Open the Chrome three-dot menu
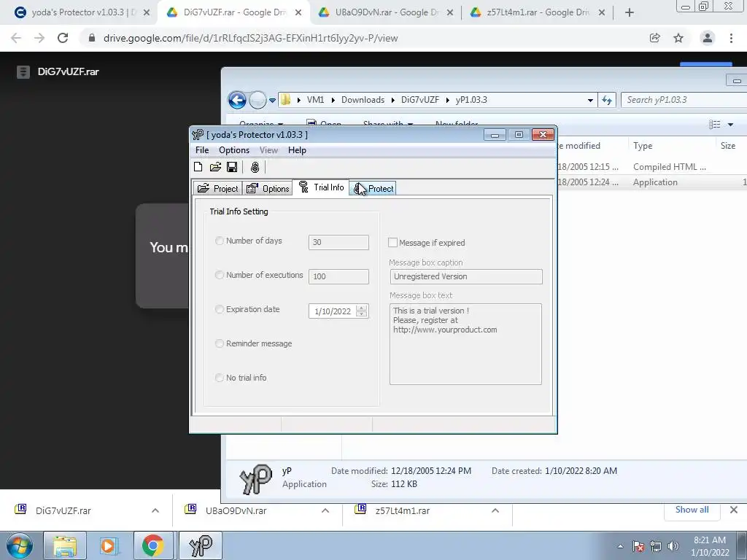This screenshot has height=560, width=747. (731, 38)
